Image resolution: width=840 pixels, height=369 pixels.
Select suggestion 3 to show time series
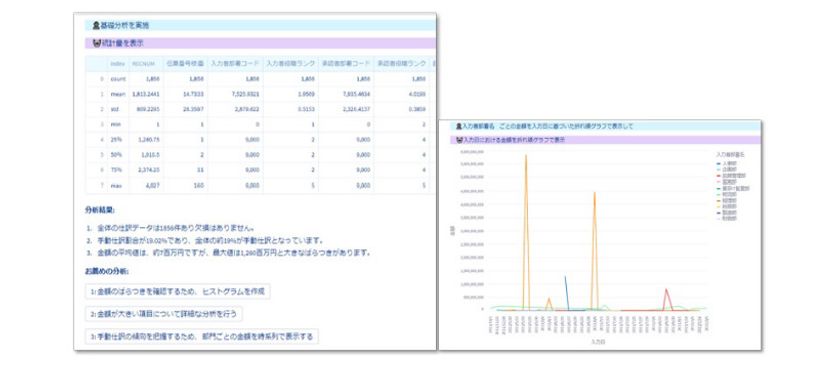tap(202, 336)
